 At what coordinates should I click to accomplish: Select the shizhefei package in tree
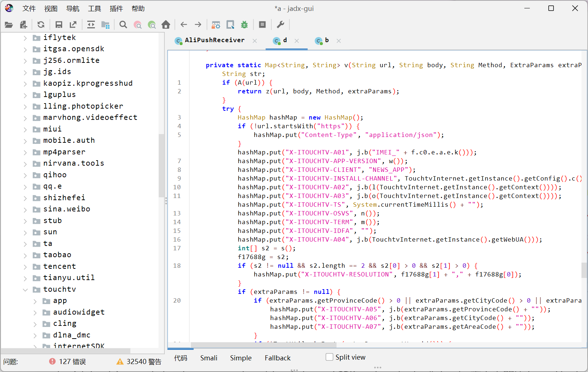click(64, 198)
